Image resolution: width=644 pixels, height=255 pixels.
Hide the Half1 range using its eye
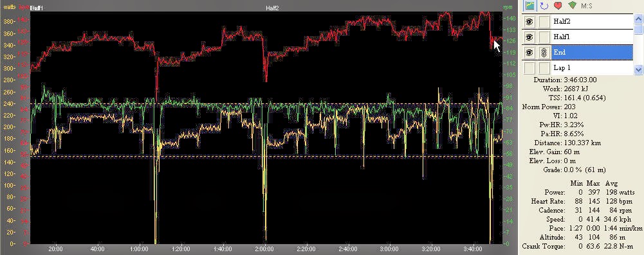(530, 37)
